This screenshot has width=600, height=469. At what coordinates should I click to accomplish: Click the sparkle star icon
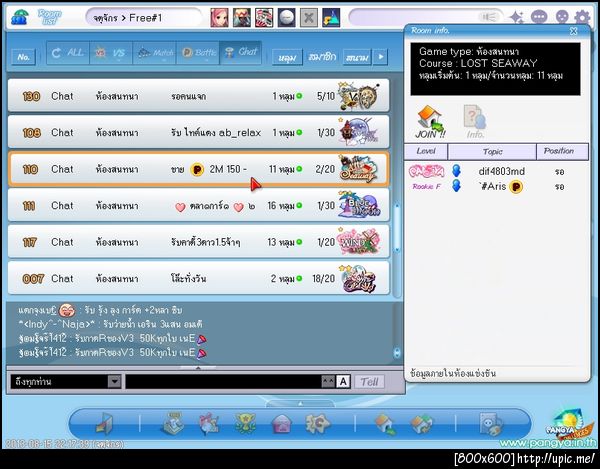click(x=517, y=17)
